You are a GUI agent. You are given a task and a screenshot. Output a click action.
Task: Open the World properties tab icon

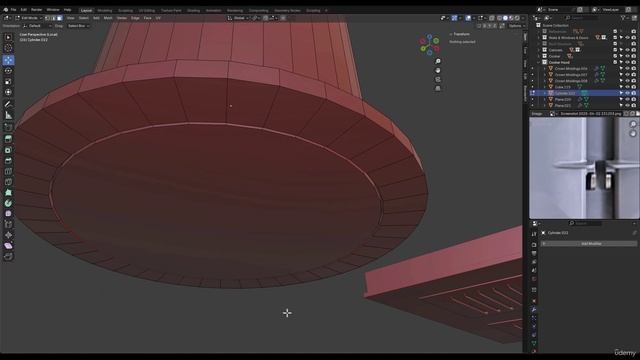[x=534, y=279]
